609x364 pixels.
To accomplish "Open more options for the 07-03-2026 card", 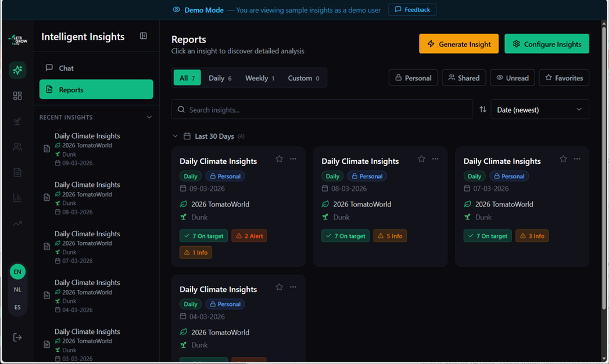I will coord(577,158).
